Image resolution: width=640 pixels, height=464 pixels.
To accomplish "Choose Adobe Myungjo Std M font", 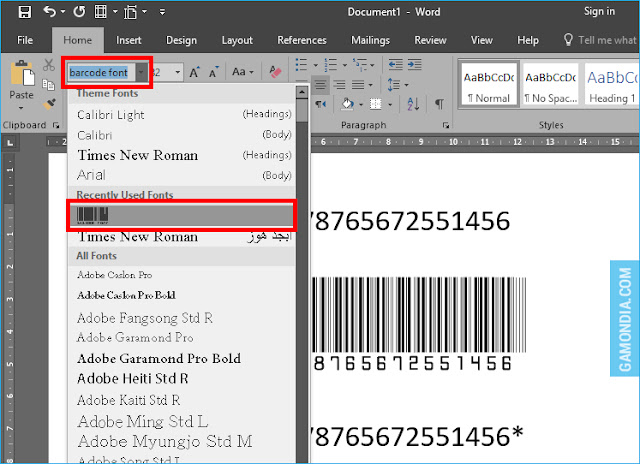I will point(182,442).
